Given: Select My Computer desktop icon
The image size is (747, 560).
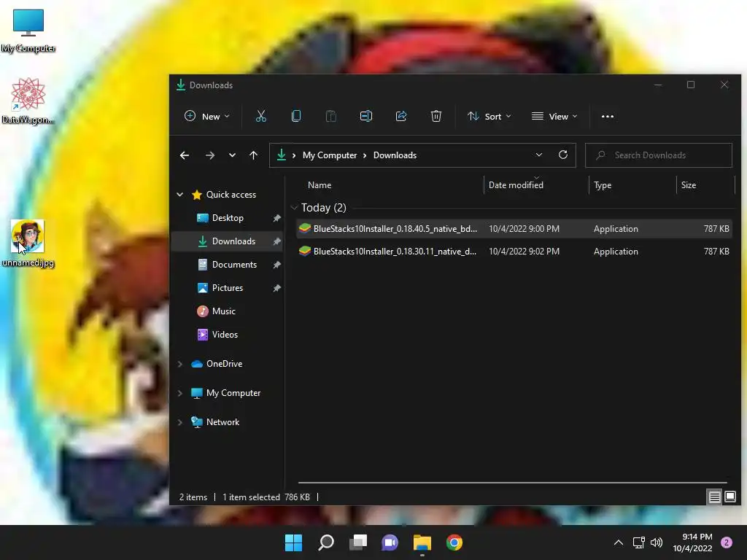Looking at the screenshot, I should (x=28, y=31).
